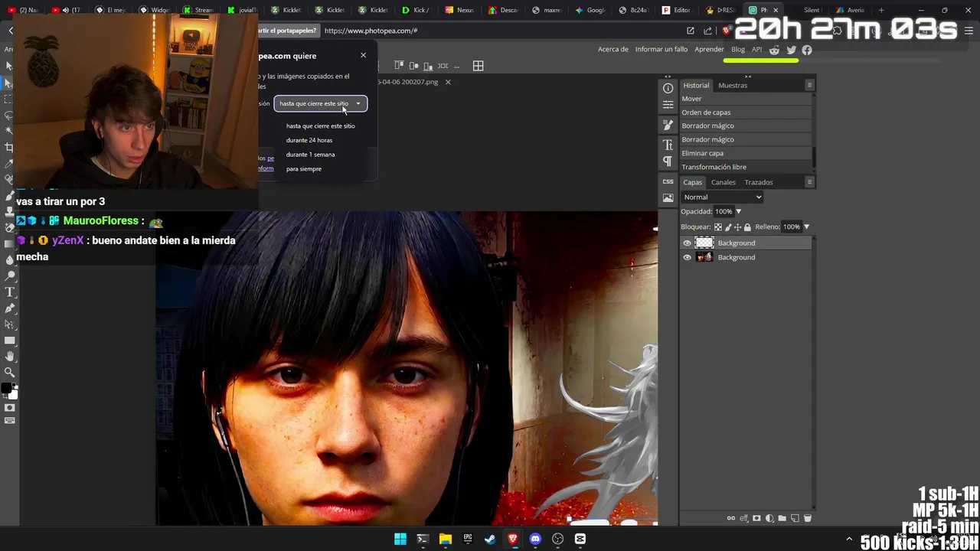980x551 pixels.
Task: Click the black foreground color swatch
Action: pos(7,388)
